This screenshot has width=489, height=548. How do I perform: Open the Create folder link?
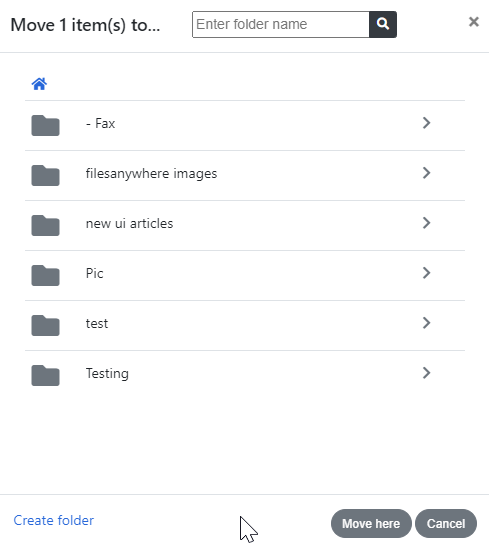pyautogui.click(x=53, y=520)
